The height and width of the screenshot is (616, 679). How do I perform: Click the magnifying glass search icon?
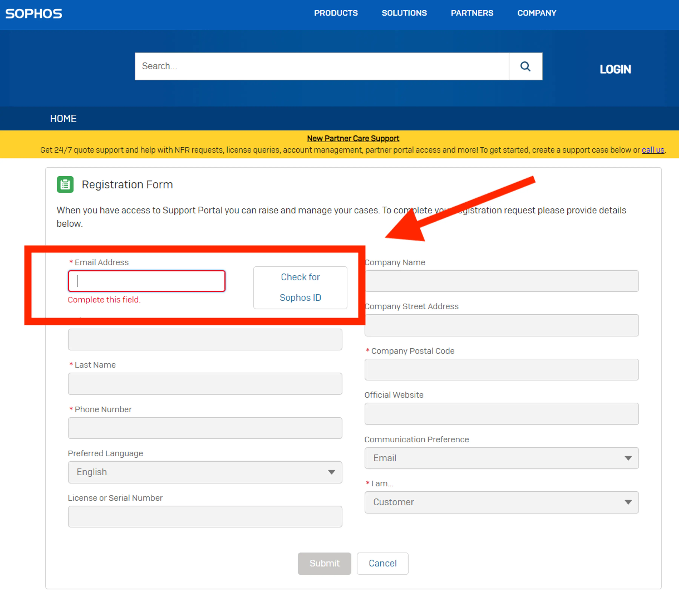525,66
